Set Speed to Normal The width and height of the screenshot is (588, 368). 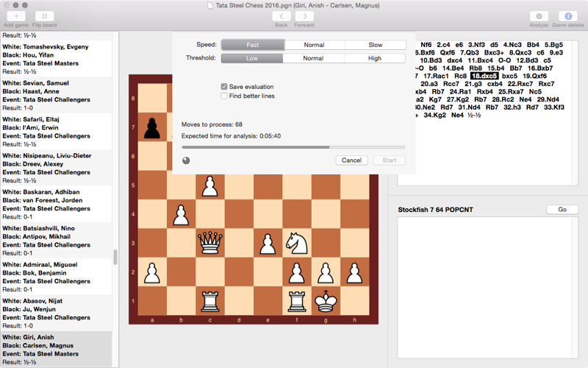point(315,45)
